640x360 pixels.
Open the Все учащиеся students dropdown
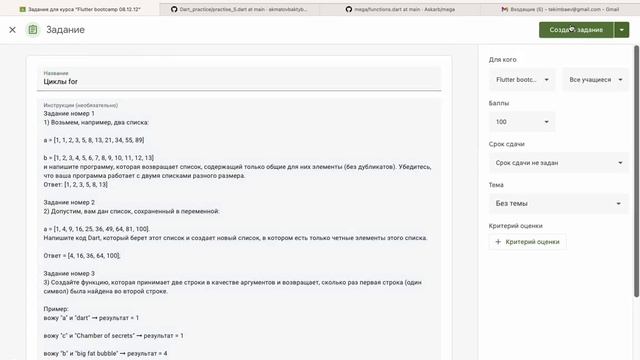pos(596,80)
